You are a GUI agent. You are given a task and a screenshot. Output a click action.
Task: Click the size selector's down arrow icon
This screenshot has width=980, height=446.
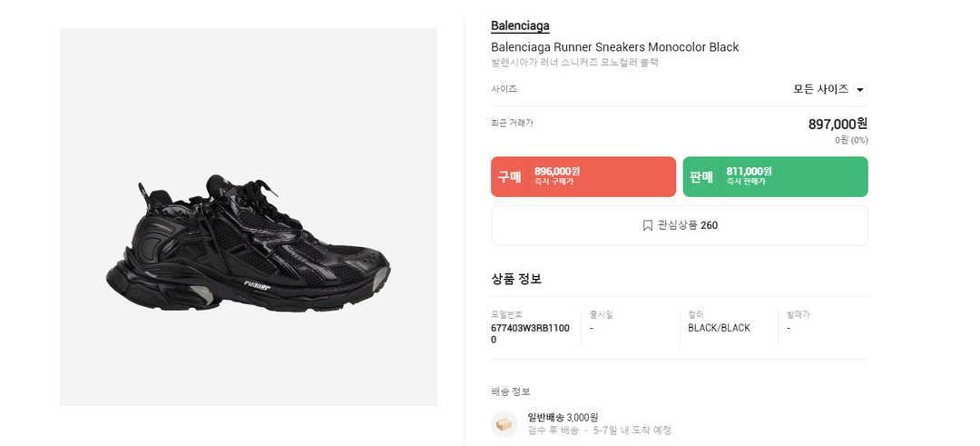click(x=860, y=90)
